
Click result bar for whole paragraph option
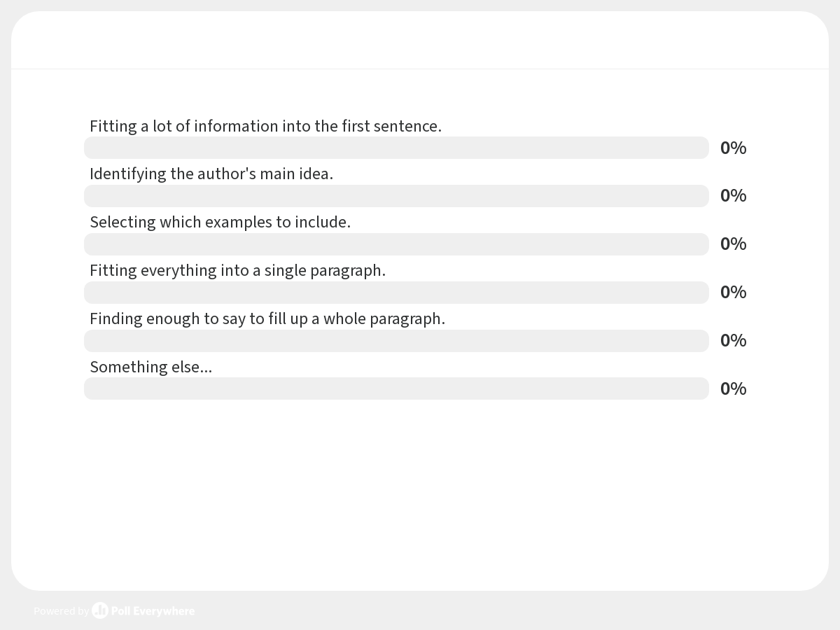coord(396,341)
